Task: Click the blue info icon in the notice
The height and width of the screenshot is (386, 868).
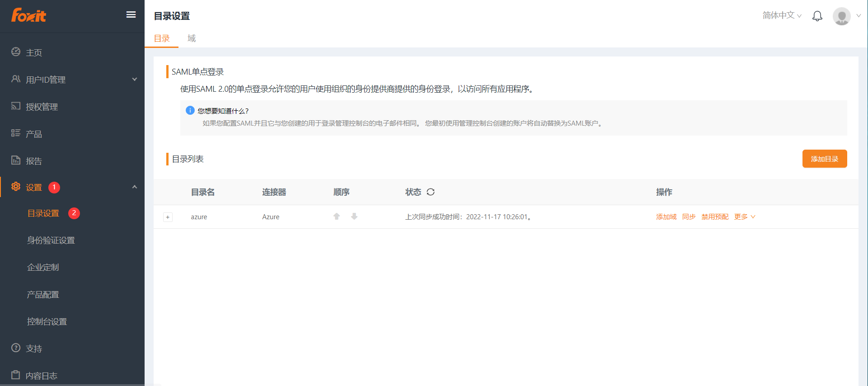Action: coord(190,110)
